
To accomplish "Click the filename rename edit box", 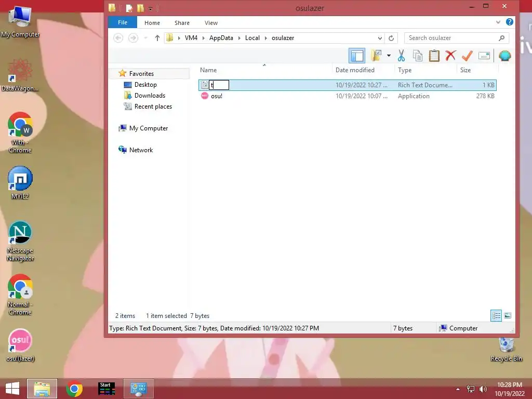I will pyautogui.click(x=219, y=85).
